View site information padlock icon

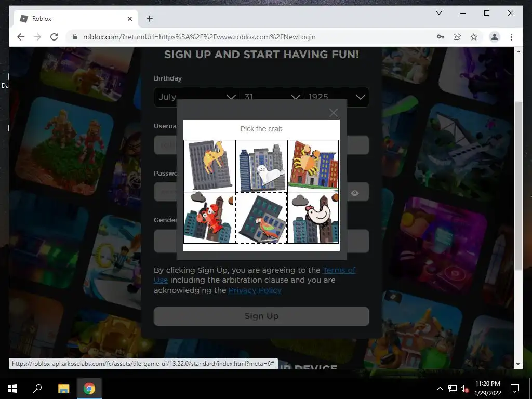click(x=75, y=37)
